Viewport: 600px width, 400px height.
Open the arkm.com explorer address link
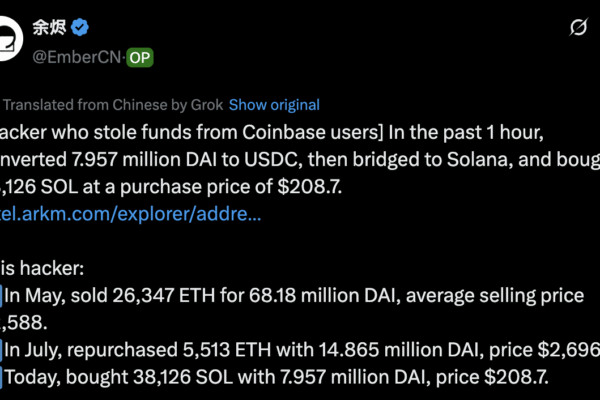point(131,214)
